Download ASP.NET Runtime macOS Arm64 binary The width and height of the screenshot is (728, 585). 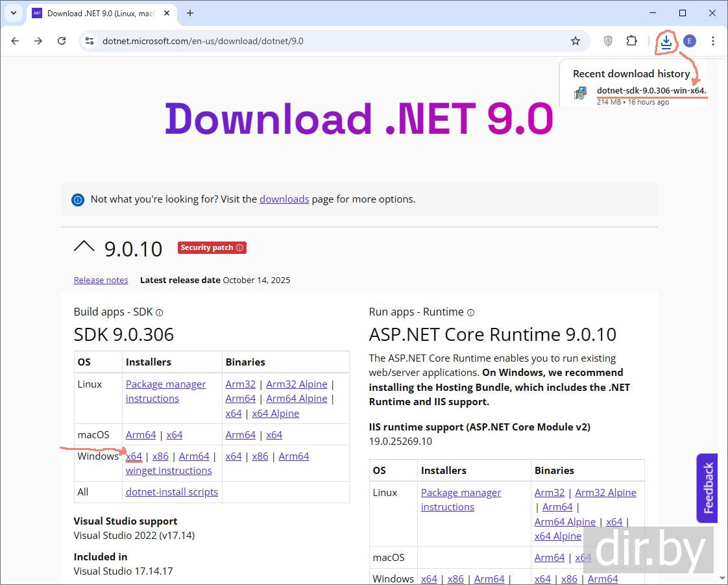550,558
